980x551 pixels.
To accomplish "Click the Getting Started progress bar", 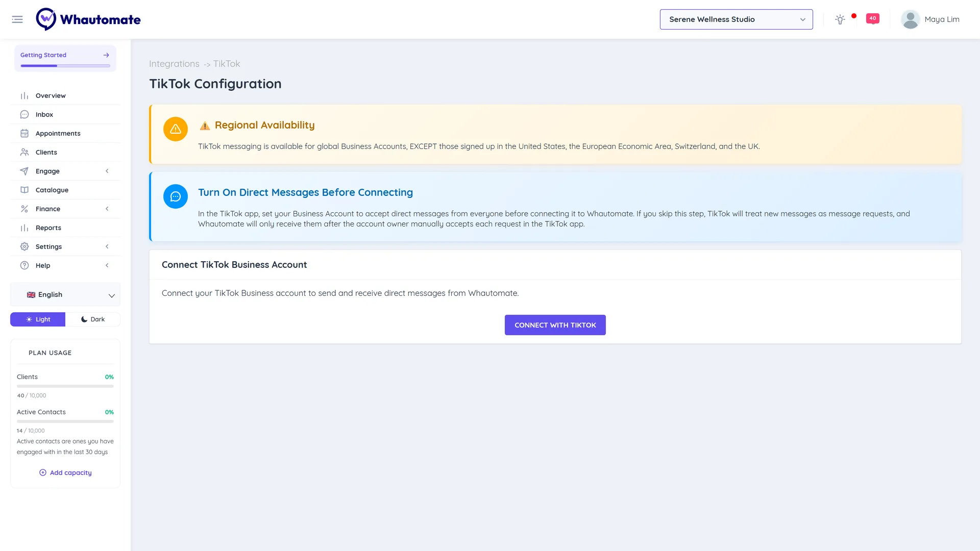I will [65, 66].
